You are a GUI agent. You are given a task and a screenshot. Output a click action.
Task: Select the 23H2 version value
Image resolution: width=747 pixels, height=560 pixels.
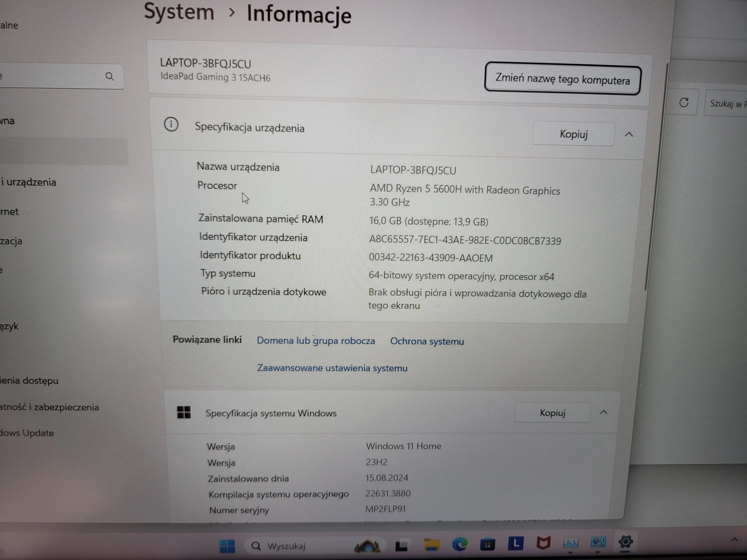[376, 462]
